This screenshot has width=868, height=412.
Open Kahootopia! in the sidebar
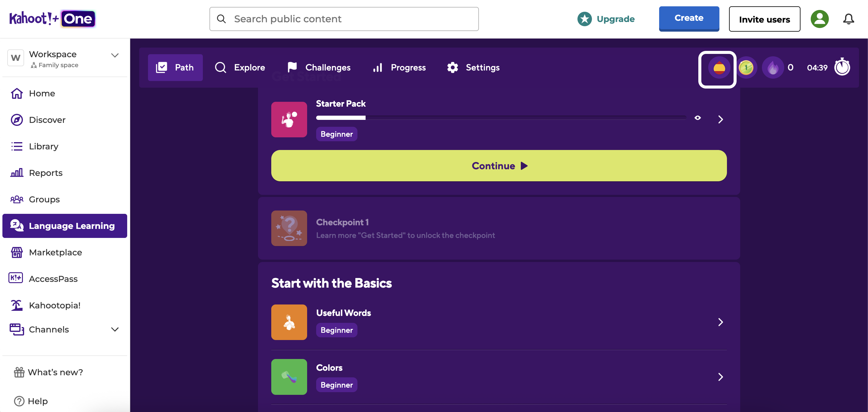(x=65, y=305)
